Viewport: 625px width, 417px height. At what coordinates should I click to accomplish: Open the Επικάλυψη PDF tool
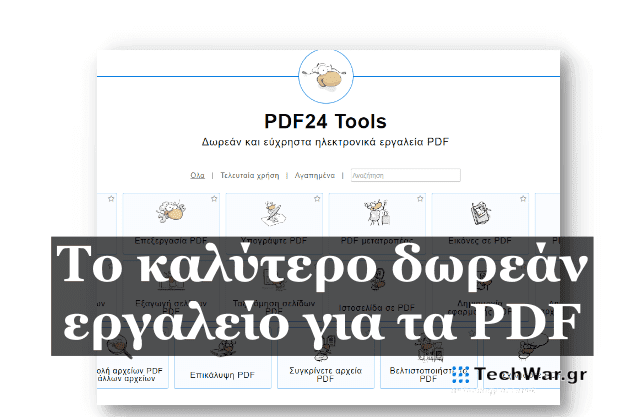[x=222, y=375]
